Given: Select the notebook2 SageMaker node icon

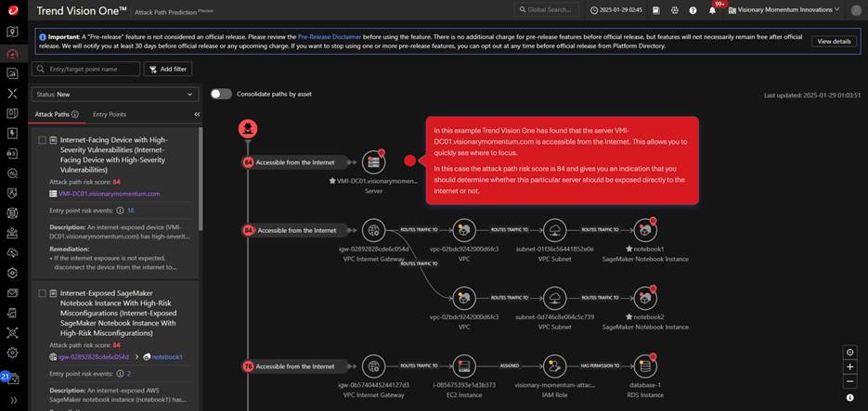Looking at the screenshot, I should pyautogui.click(x=645, y=298).
